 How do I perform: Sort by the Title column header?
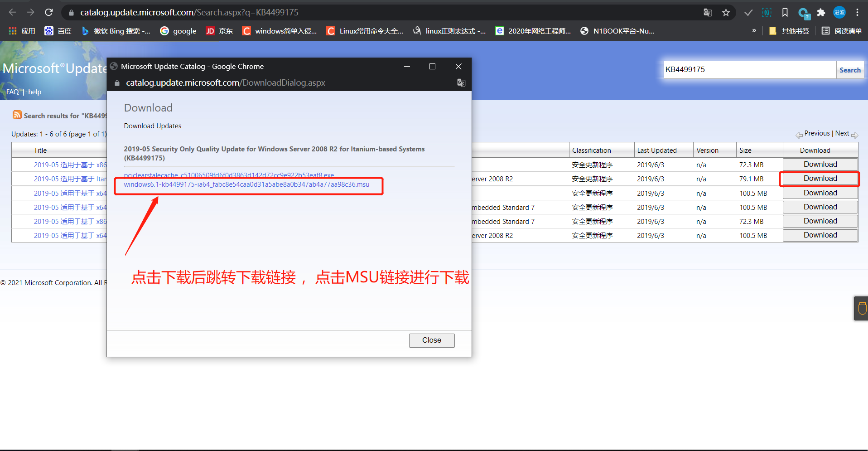click(40, 150)
